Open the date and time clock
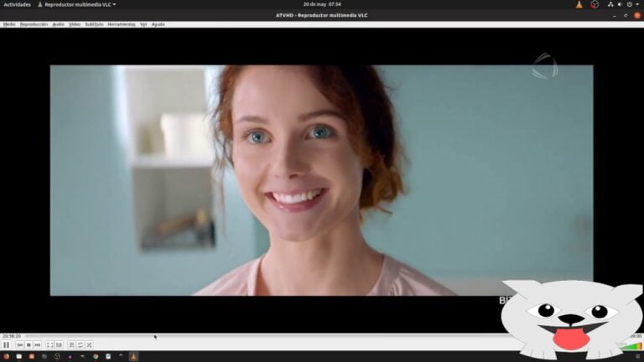Screen dimensions: 644x362 322,4
